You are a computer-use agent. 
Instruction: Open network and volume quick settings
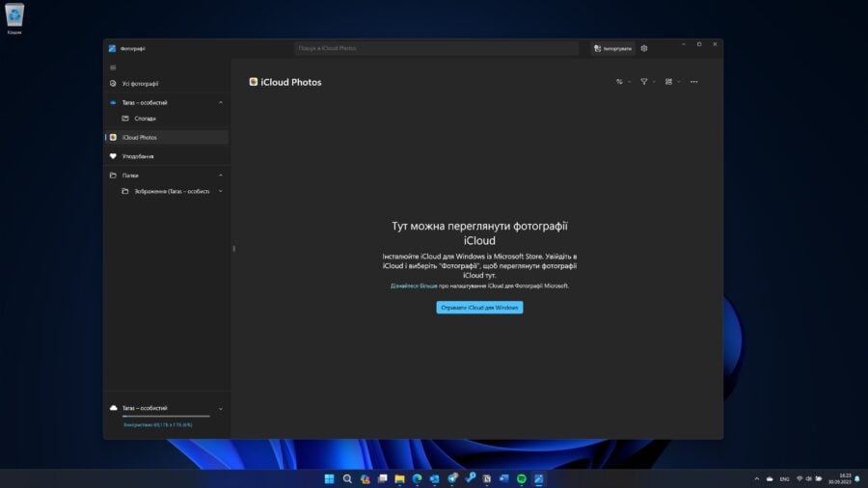[809, 479]
